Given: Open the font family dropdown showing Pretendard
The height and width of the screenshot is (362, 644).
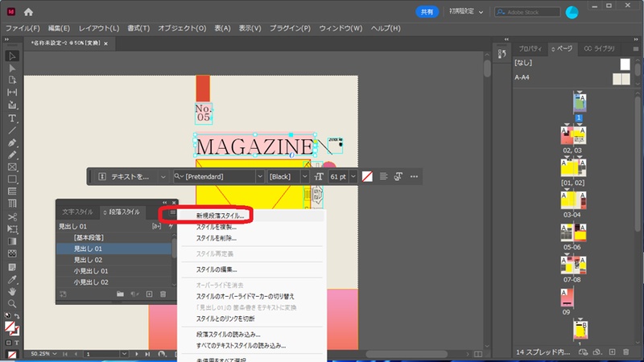Looking at the screenshot, I should click(260, 176).
